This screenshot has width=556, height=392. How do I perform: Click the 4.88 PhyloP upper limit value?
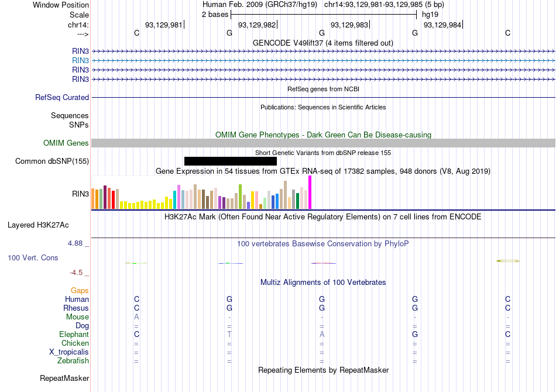click(x=75, y=243)
